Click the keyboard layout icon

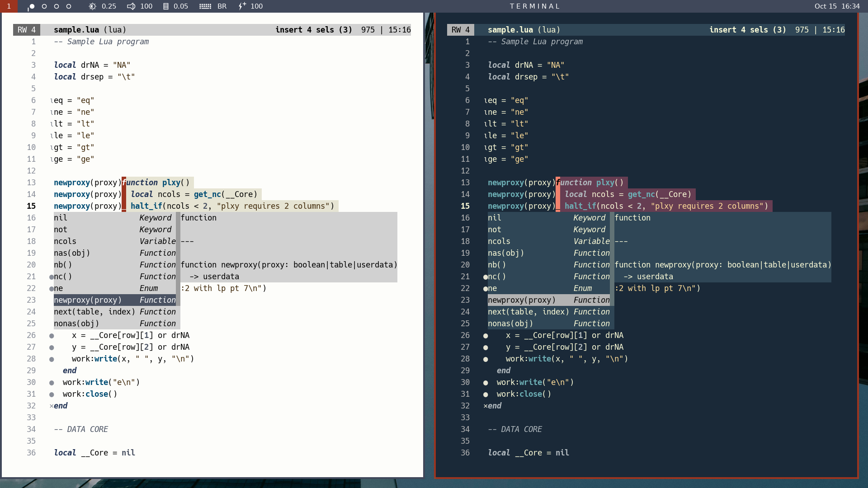(205, 6)
